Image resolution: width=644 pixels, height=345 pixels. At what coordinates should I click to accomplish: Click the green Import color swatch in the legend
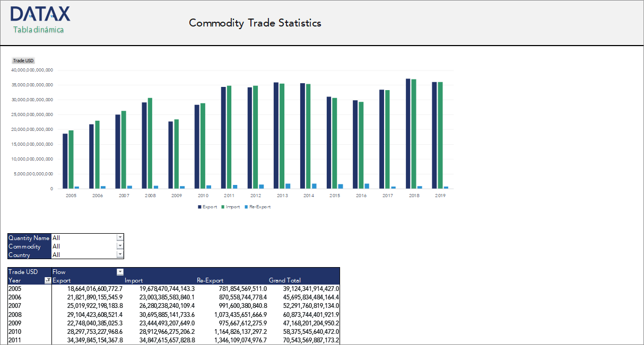coord(223,207)
